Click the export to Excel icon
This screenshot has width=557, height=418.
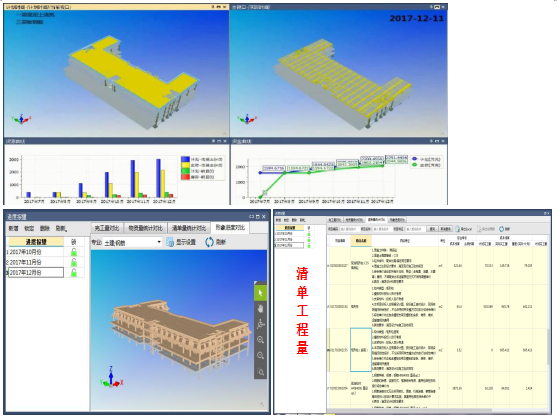click(458, 229)
